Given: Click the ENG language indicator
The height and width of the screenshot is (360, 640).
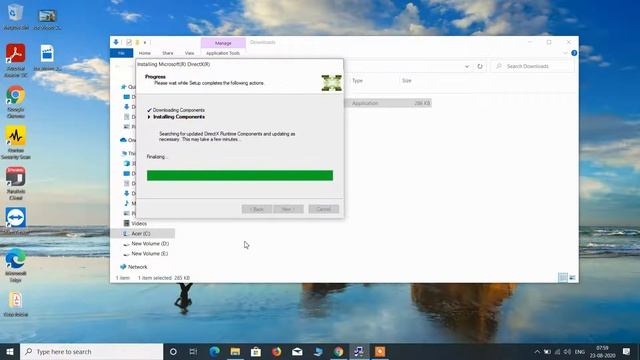Looking at the screenshot, I should [x=580, y=351].
